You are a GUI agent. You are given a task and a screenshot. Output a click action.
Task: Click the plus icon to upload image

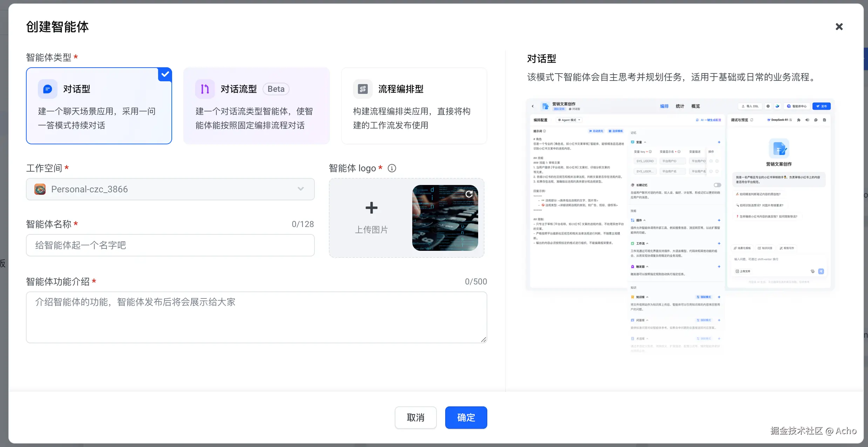pos(371,208)
